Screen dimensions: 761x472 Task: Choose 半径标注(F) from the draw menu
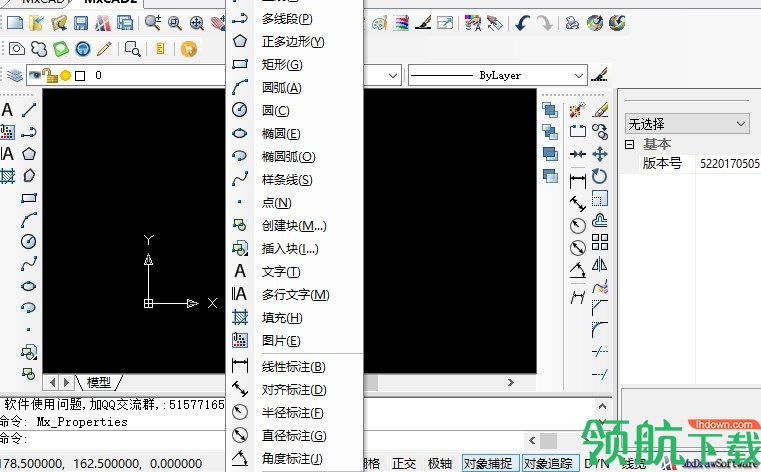294,412
